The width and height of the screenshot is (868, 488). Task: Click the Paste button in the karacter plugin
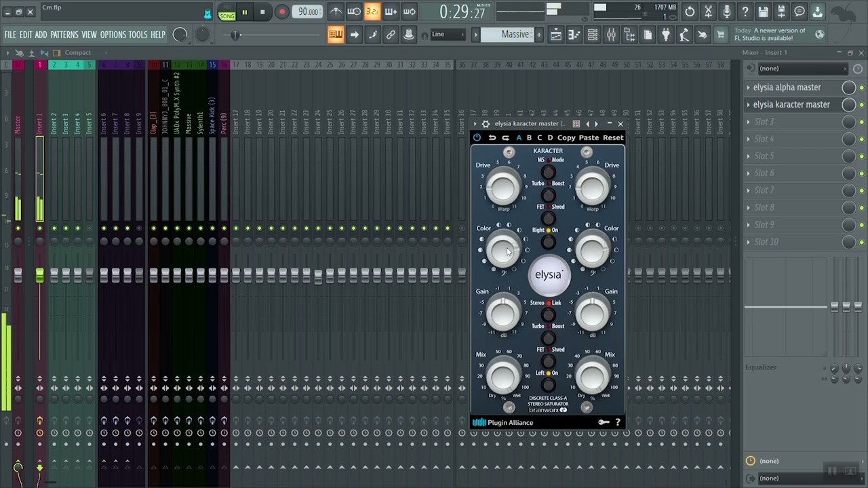589,138
